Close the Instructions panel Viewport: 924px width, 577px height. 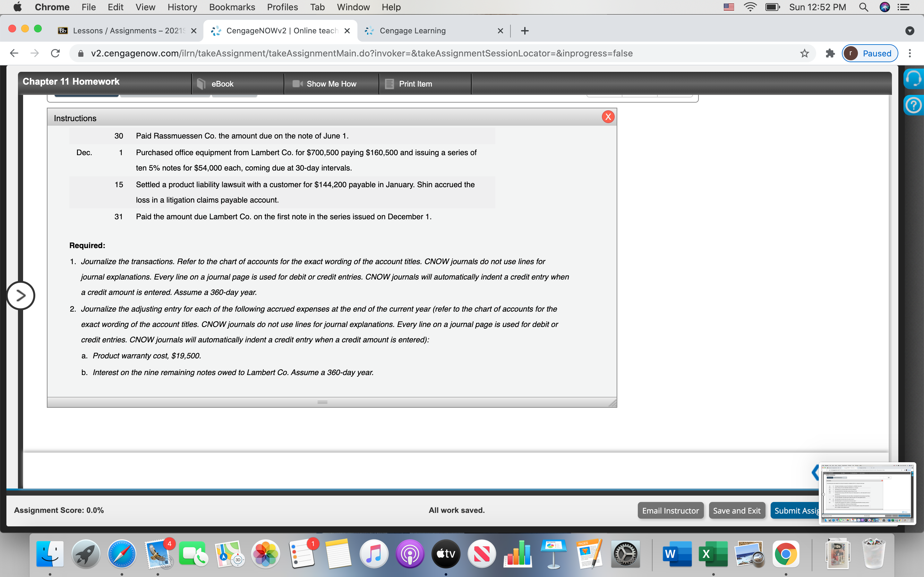tap(608, 117)
